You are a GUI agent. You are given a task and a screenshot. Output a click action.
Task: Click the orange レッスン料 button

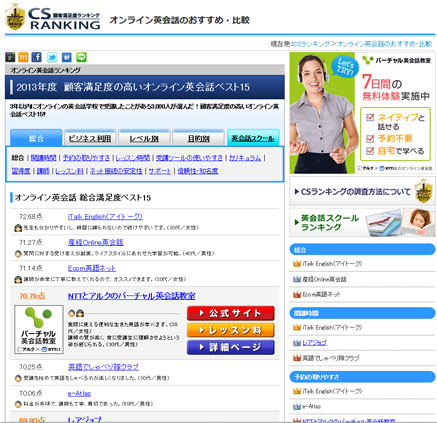point(231,330)
